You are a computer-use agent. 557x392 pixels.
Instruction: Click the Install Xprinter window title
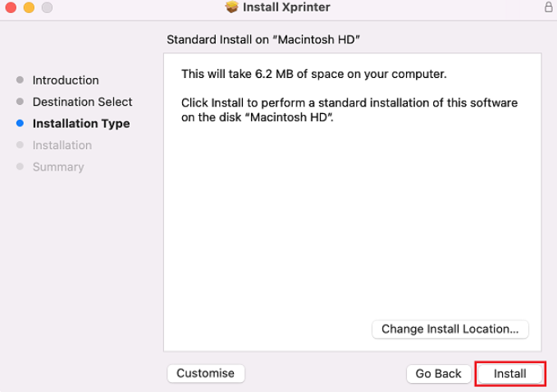pyautogui.click(x=286, y=7)
